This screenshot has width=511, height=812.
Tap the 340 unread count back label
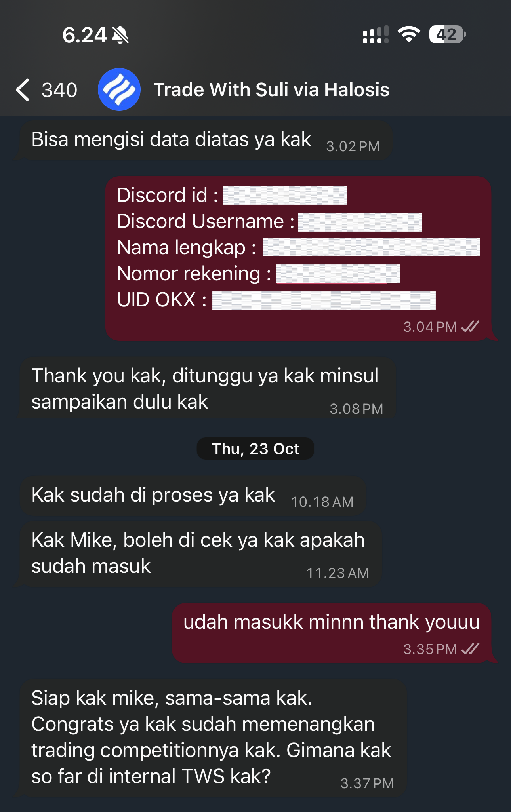point(59,90)
